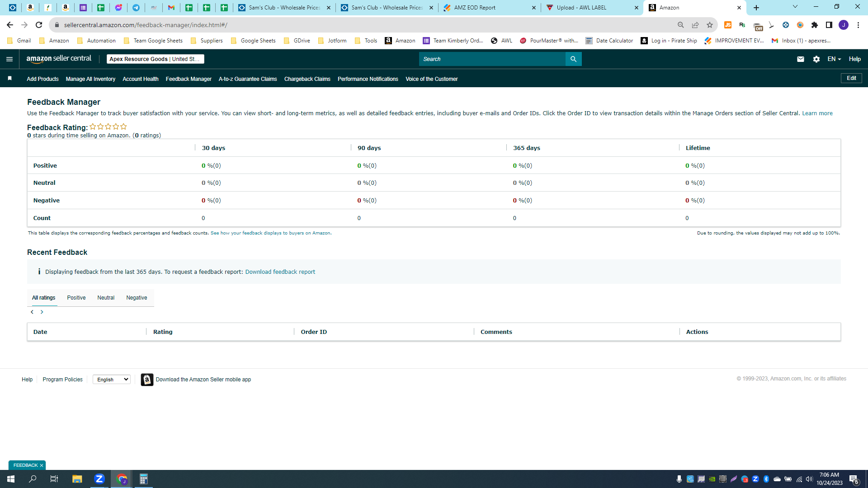
Task: Click Download the Amazon Seller mobile app
Action: (203, 380)
